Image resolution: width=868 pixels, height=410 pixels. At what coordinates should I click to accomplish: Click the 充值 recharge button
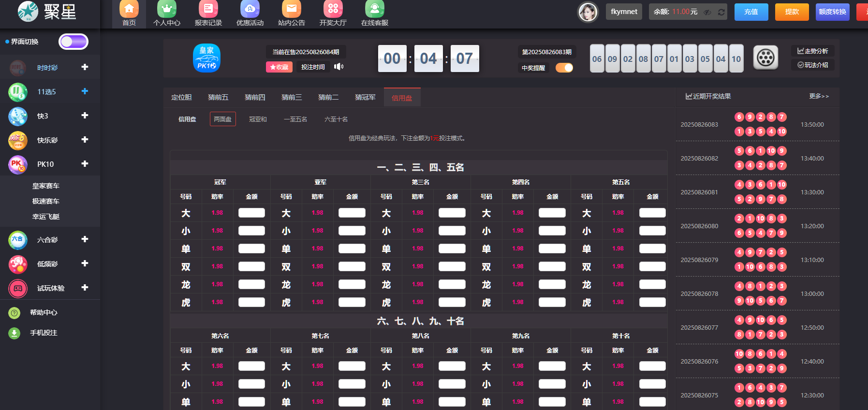point(751,12)
